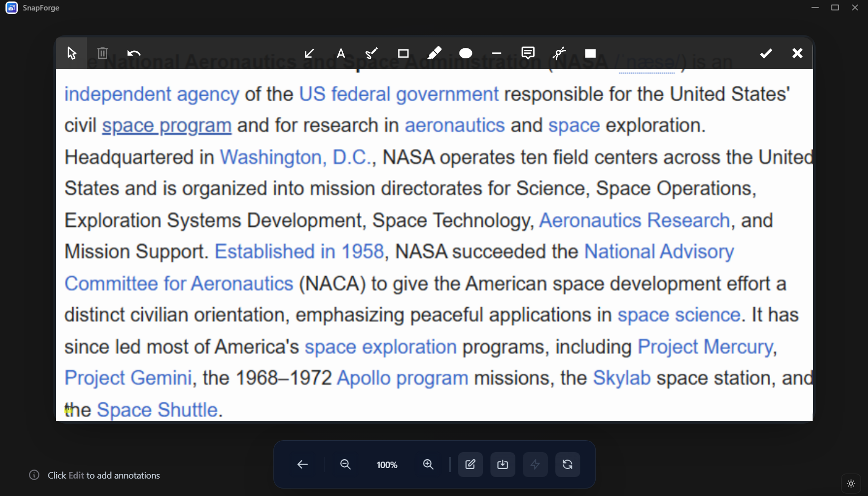Viewport: 868px width, 496px height.
Task: Select the curve path tool
Action: coord(560,53)
